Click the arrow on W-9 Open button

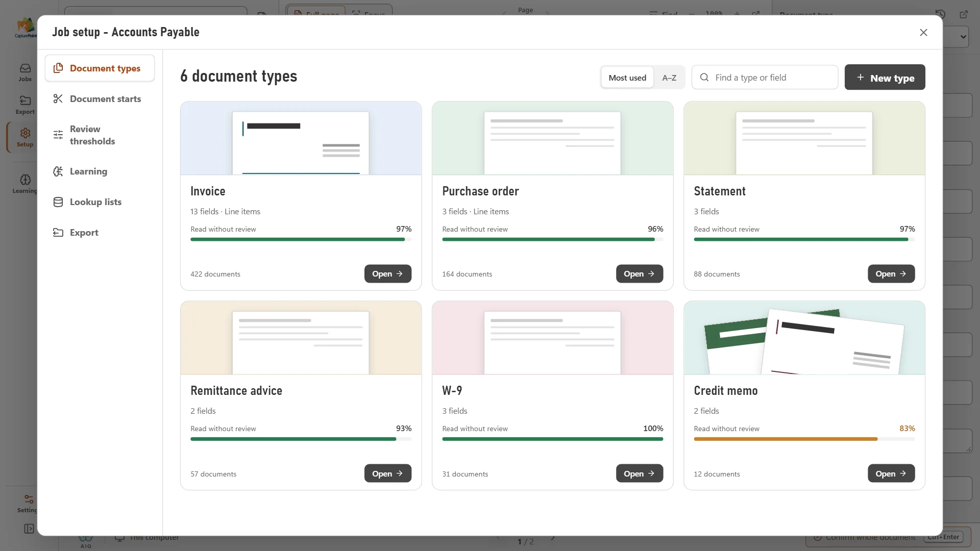(x=651, y=473)
